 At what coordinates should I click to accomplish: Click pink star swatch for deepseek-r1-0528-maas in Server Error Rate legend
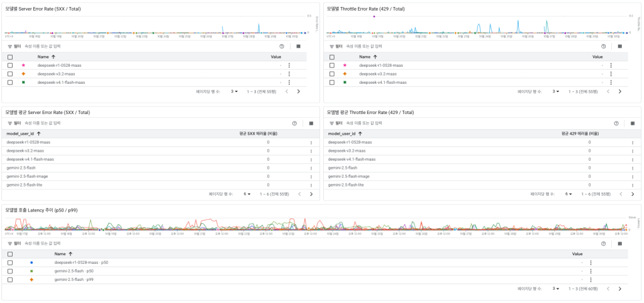point(23,66)
